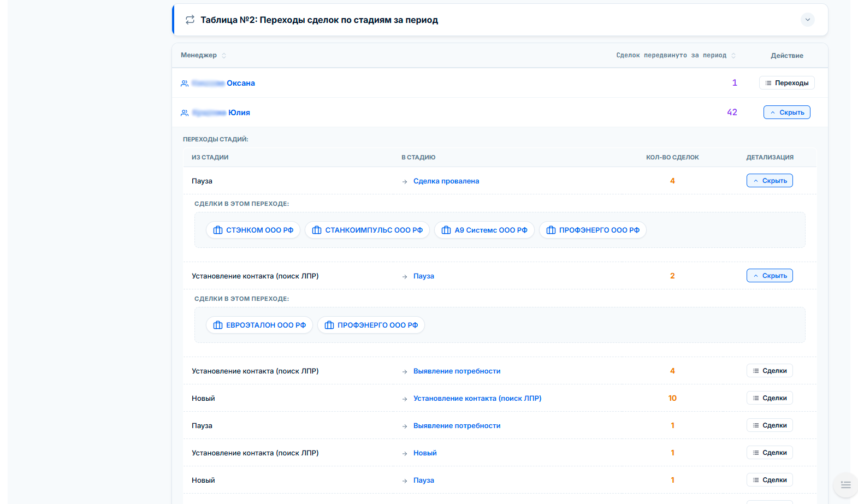Open Пауза link in Установление контакта row
This screenshot has width=858, height=504.
424,276
